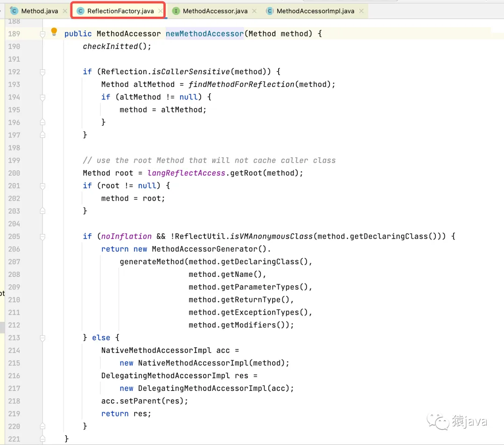Collapse the else block at line 213
This screenshot has height=445, width=504.
42,338
